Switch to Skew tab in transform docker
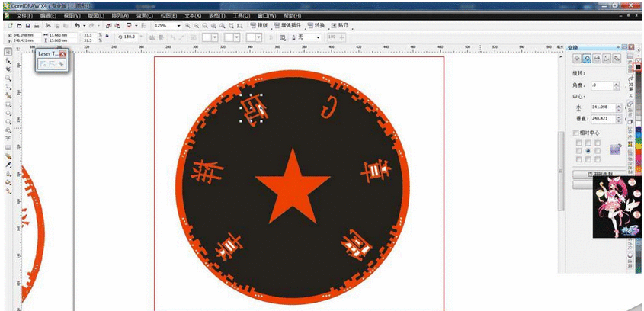This screenshot has height=311, width=644. pos(617,59)
